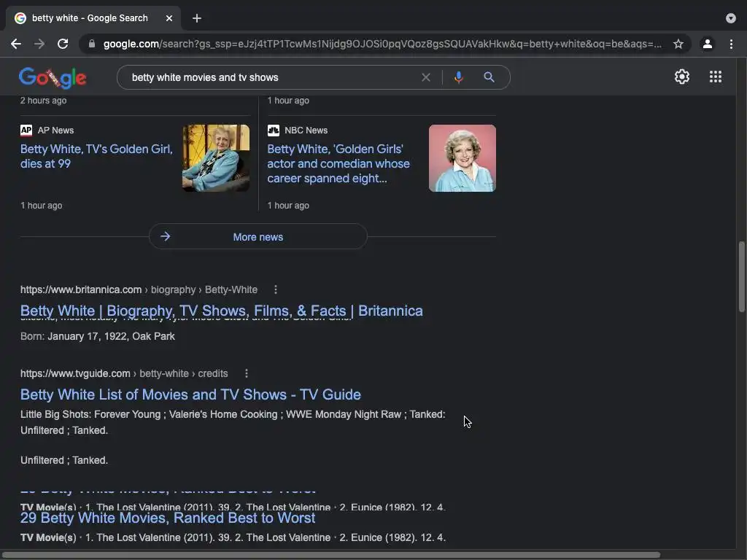Open the NBC News 'Golden Girls' actor article
The image size is (747, 560).
(x=338, y=163)
